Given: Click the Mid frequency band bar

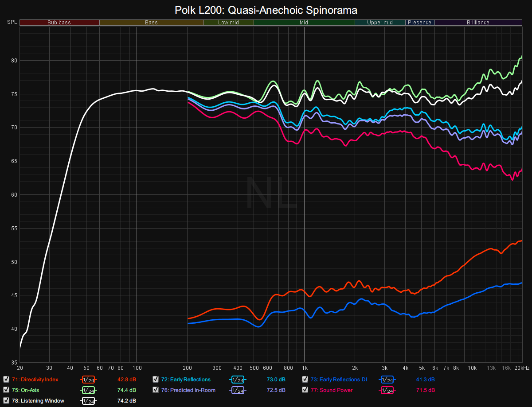Looking at the screenshot, I should [x=304, y=23].
